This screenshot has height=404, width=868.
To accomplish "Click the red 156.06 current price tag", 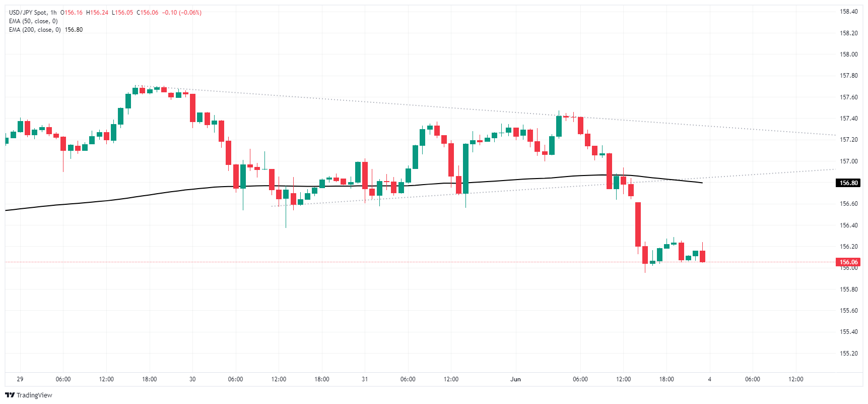I will point(848,262).
